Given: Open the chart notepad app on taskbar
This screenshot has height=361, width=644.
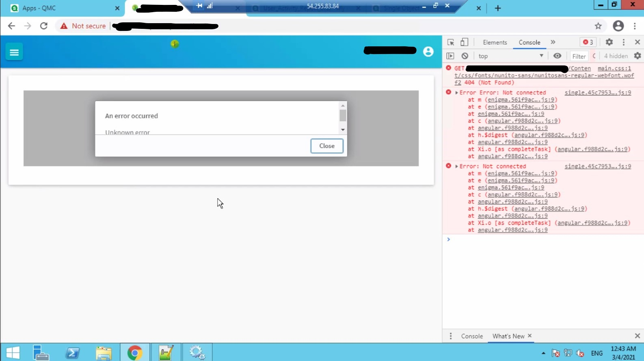Looking at the screenshot, I should pos(166,352).
